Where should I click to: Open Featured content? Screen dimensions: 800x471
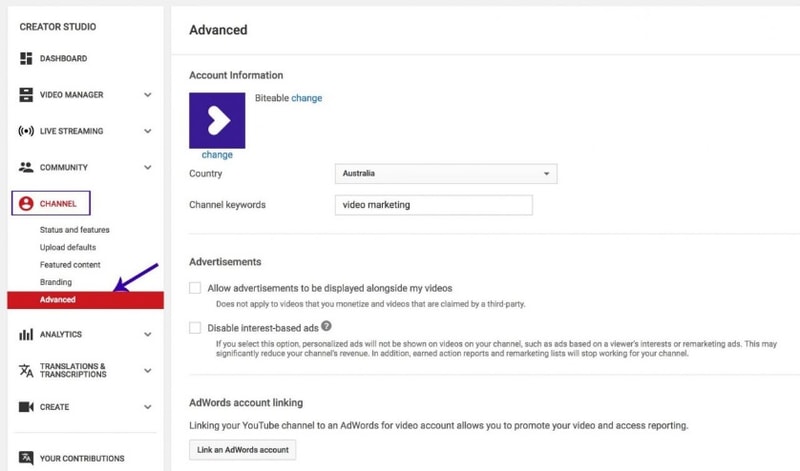(70, 264)
